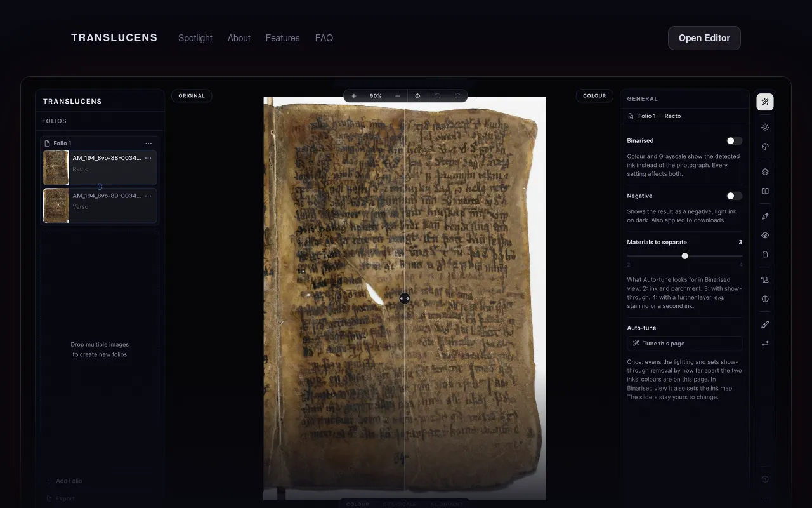Image resolution: width=812 pixels, height=508 pixels.
Task: Recenter the view with the crosshair icon
Action: click(417, 96)
